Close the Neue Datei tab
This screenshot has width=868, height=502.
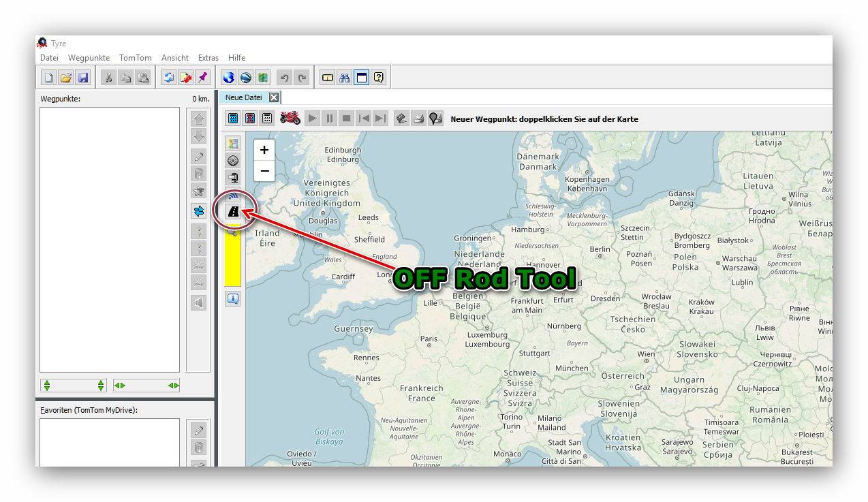tap(273, 97)
